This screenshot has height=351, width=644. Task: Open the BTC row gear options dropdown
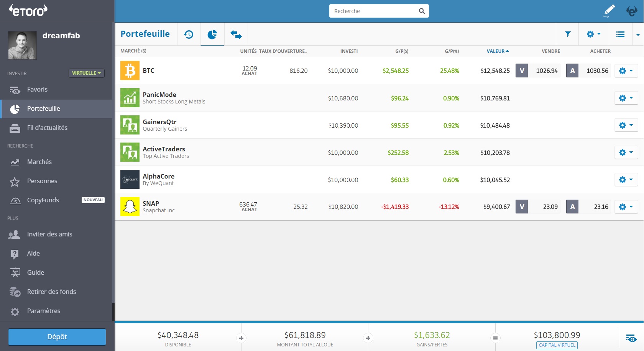coord(626,71)
